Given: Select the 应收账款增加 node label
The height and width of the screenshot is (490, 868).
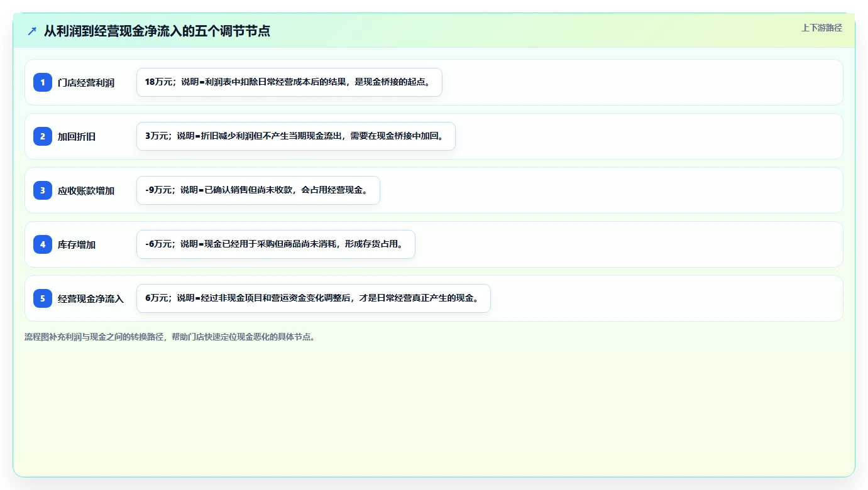Looking at the screenshot, I should point(86,190).
